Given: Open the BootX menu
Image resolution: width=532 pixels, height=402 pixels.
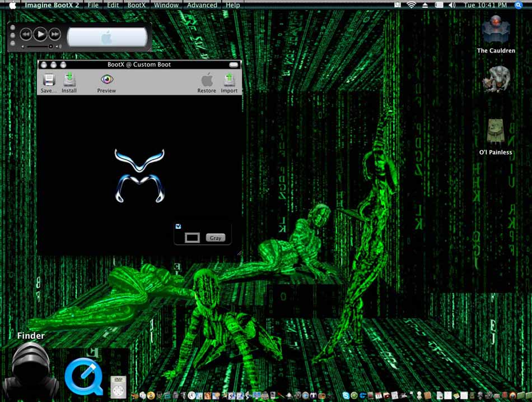Looking at the screenshot, I should 137,5.
